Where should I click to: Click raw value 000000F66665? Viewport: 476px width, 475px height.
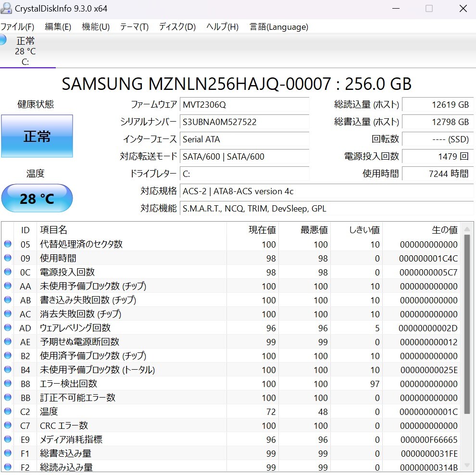(x=429, y=439)
